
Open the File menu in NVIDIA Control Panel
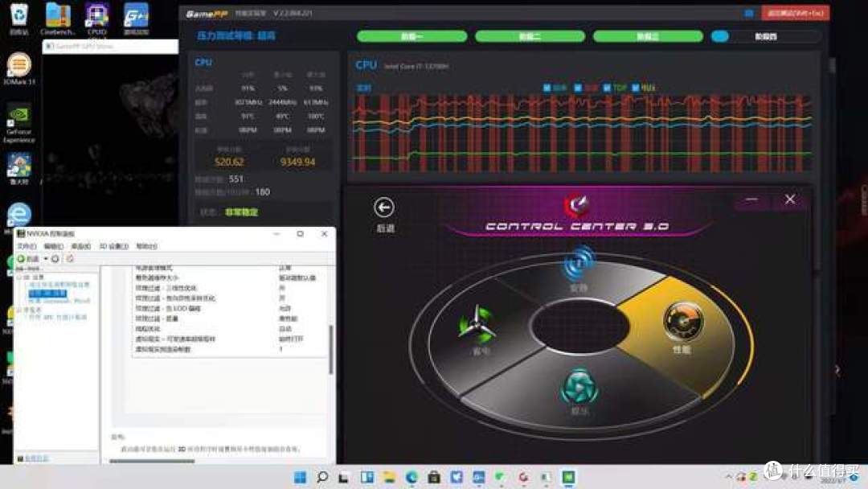click(x=27, y=246)
